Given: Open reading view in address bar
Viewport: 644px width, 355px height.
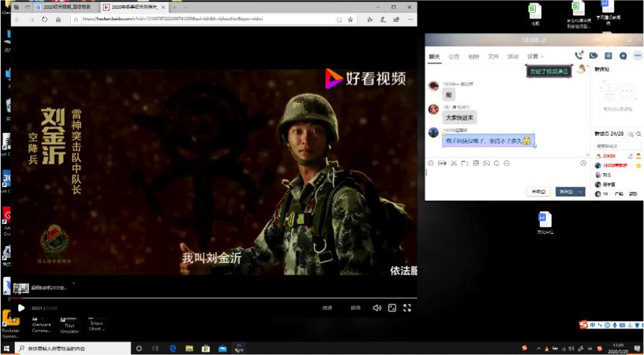Looking at the screenshot, I should coord(339,19).
